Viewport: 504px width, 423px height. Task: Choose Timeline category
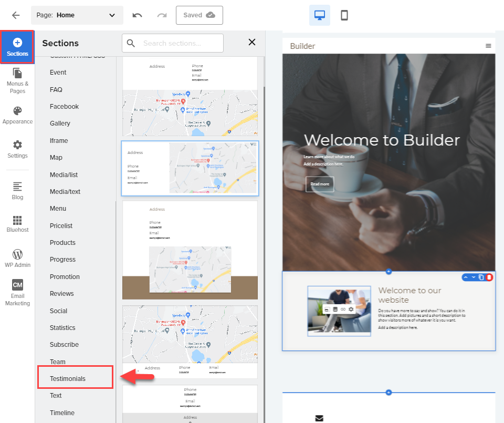(x=62, y=412)
